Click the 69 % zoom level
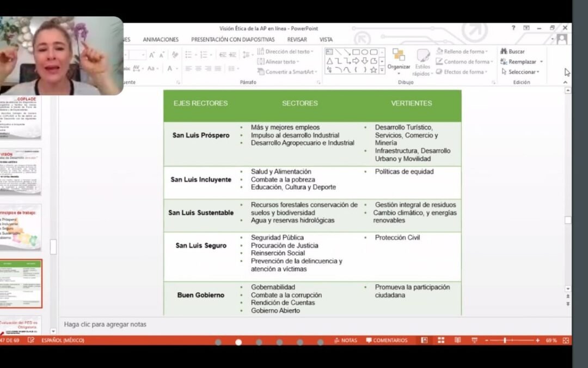Image resolution: width=588 pixels, height=368 pixels. click(551, 340)
